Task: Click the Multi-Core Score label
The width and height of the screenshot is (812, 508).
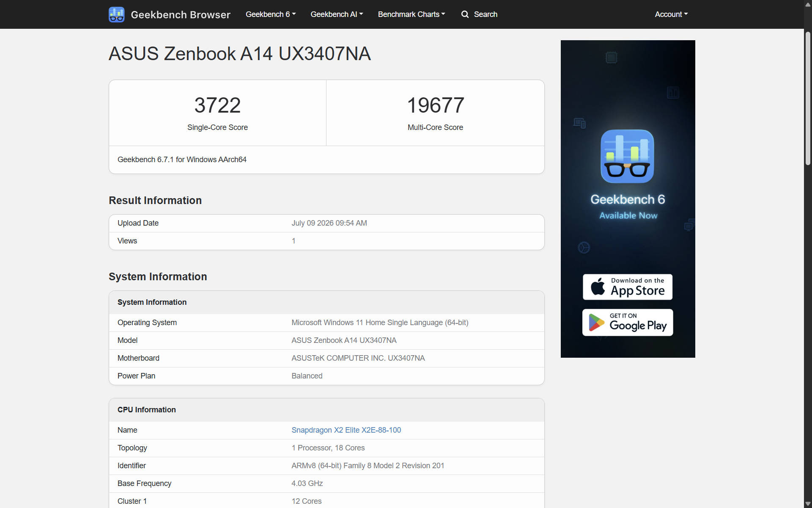Action: coord(435,127)
